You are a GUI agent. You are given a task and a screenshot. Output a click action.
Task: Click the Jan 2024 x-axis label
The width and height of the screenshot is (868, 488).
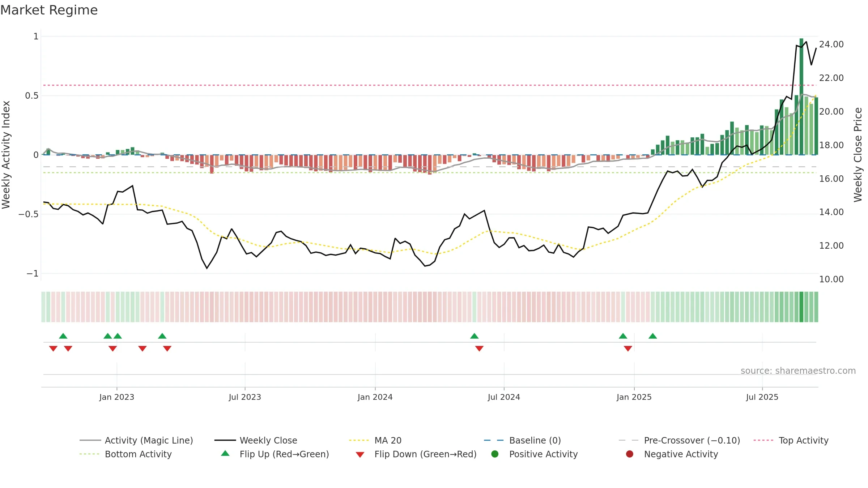(x=375, y=397)
